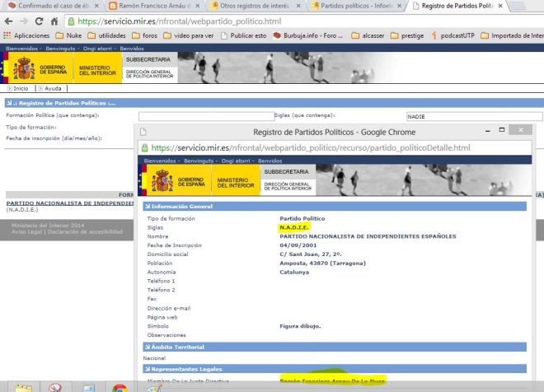The width and height of the screenshot is (544, 392).
Task: Switch to the Partidos políticos tab
Action: tap(357, 6)
